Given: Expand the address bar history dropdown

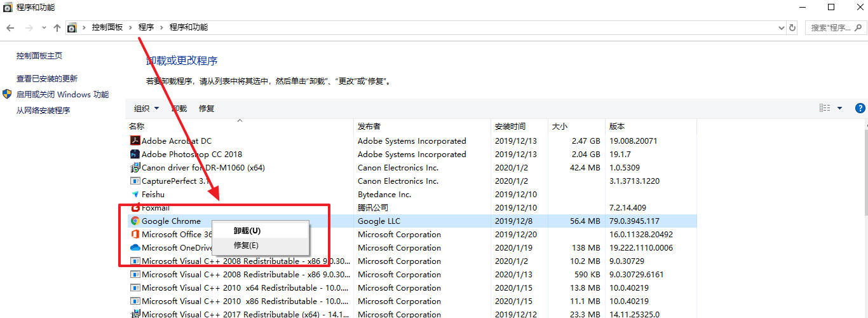Looking at the screenshot, I should [782, 28].
